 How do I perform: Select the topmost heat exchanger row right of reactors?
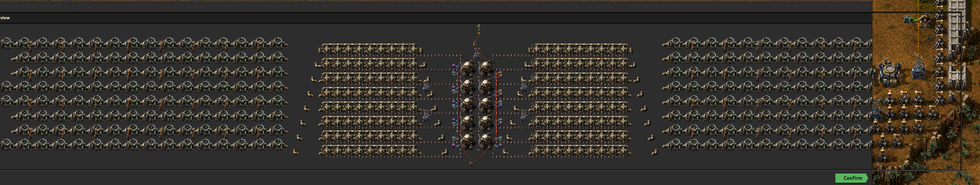581,48
